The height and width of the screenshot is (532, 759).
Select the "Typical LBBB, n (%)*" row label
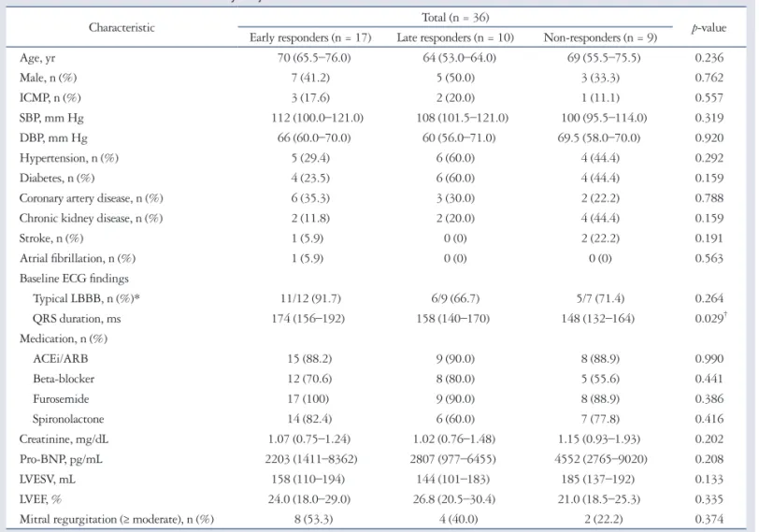pos(86,298)
